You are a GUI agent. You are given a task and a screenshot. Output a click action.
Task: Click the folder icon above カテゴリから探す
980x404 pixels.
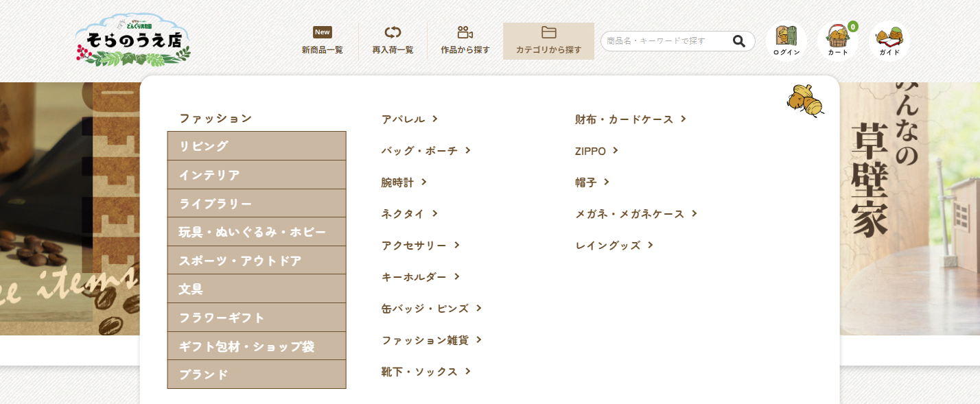coord(549,32)
